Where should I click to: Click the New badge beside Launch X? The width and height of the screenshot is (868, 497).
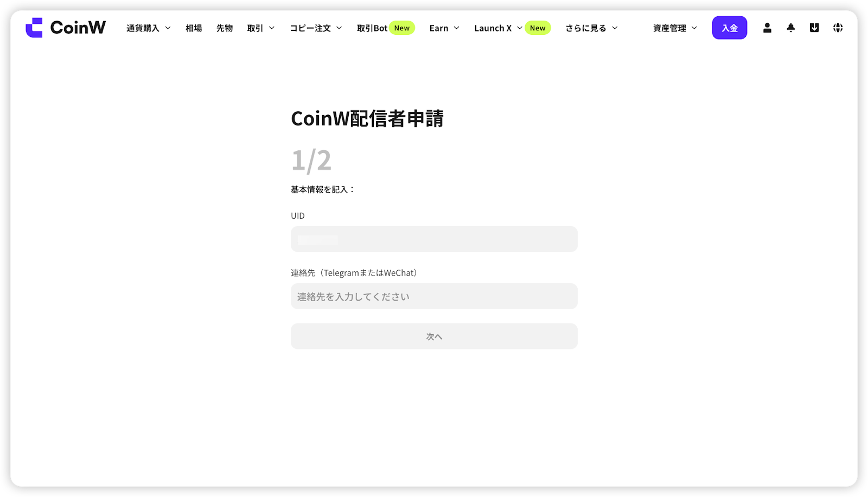coord(538,28)
